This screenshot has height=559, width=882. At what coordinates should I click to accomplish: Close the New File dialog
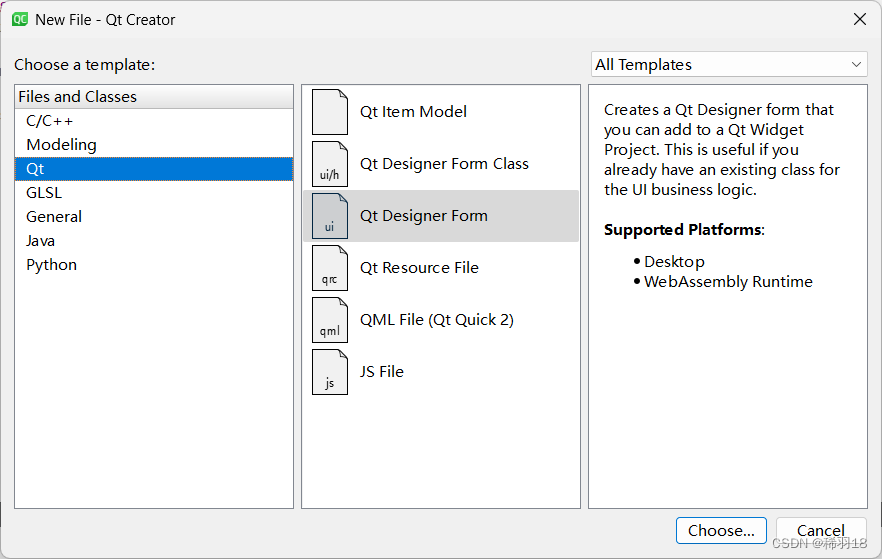pos(859,19)
